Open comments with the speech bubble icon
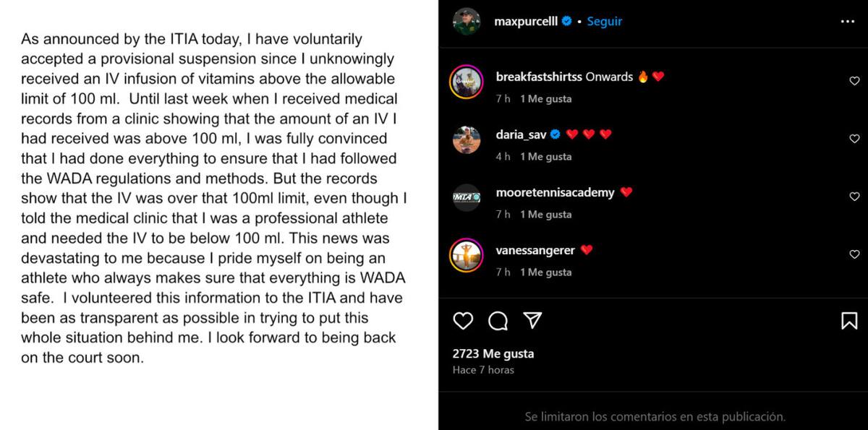 click(498, 320)
